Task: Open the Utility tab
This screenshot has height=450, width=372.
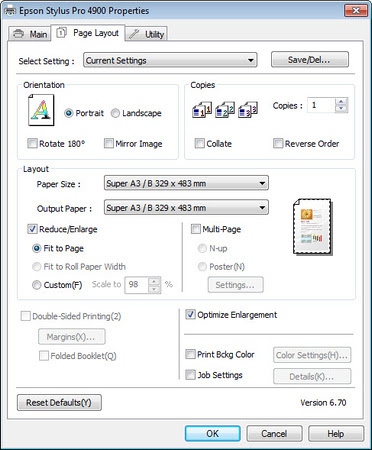Action: [x=146, y=34]
